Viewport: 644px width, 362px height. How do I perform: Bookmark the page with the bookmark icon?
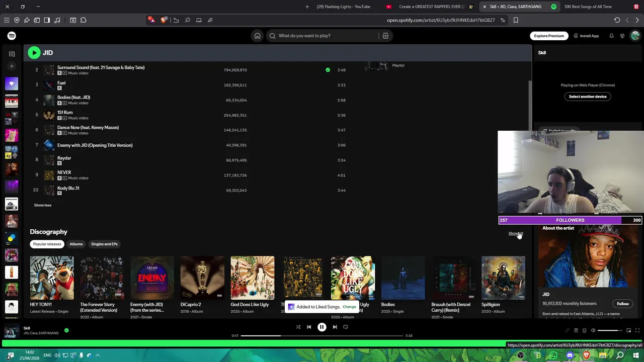[516, 20]
